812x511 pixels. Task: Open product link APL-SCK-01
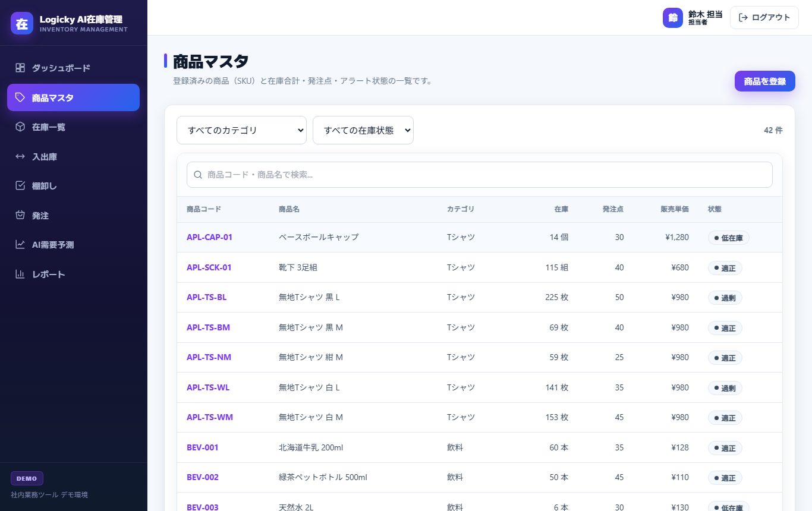[209, 267]
